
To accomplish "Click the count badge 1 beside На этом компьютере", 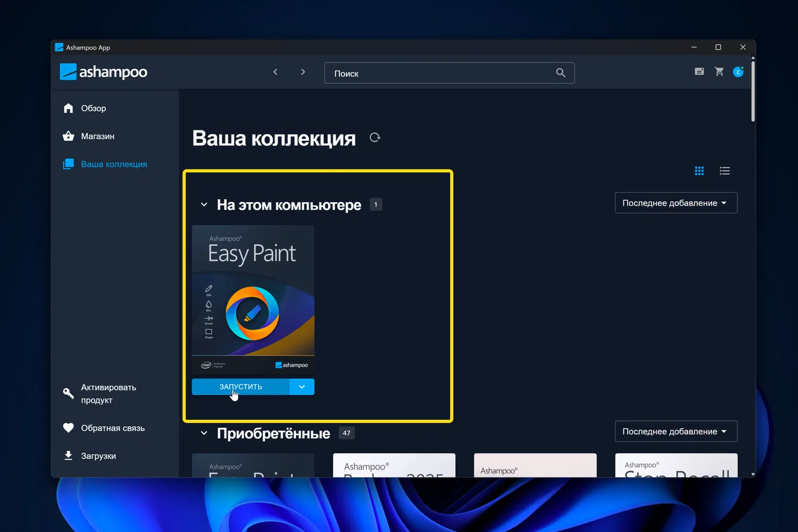I will tap(376, 204).
